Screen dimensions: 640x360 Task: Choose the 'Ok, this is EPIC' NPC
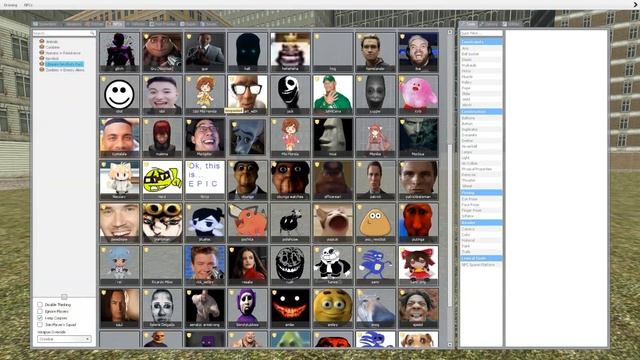204,180
